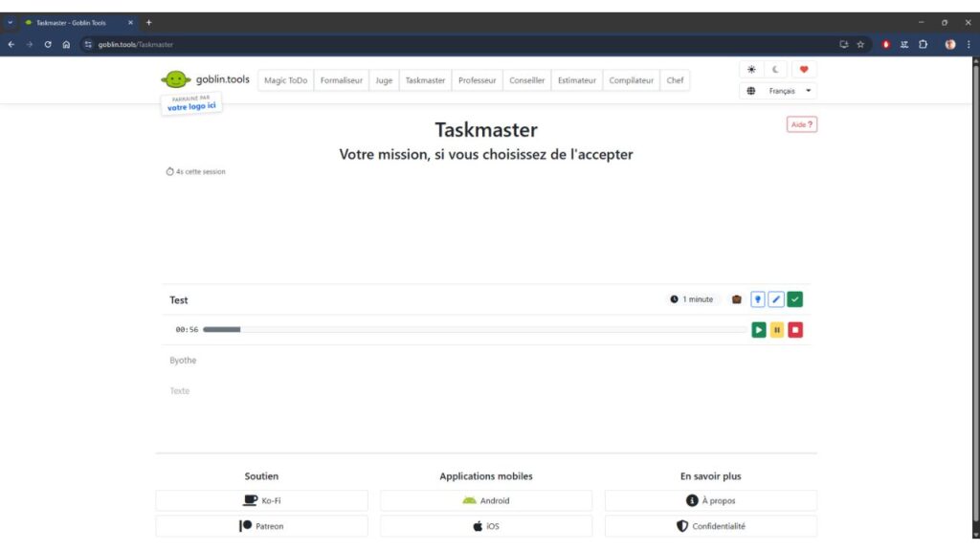This screenshot has width=980, height=551.
Task: Open the Estimateur tab
Action: tap(577, 80)
